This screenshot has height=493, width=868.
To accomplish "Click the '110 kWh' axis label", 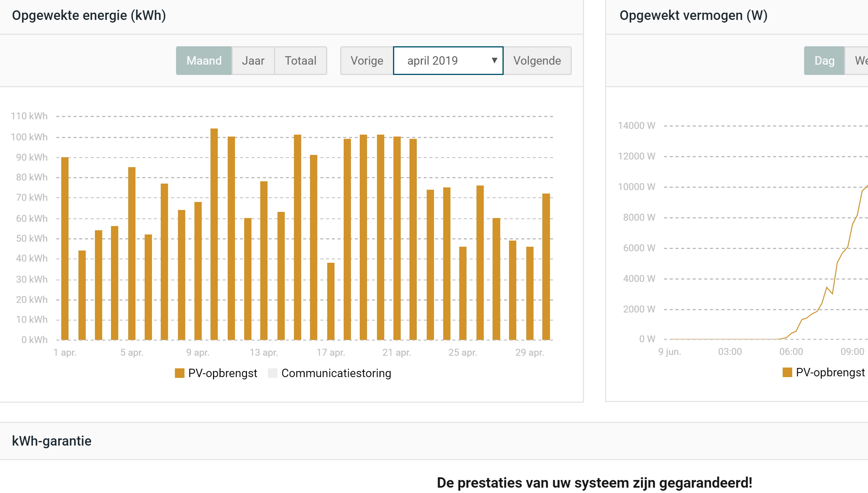I will point(29,116).
